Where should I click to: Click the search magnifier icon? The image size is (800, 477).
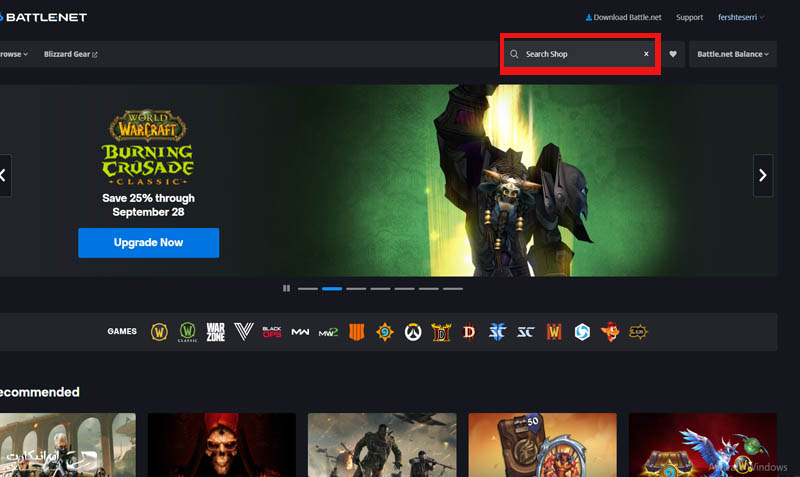click(514, 54)
